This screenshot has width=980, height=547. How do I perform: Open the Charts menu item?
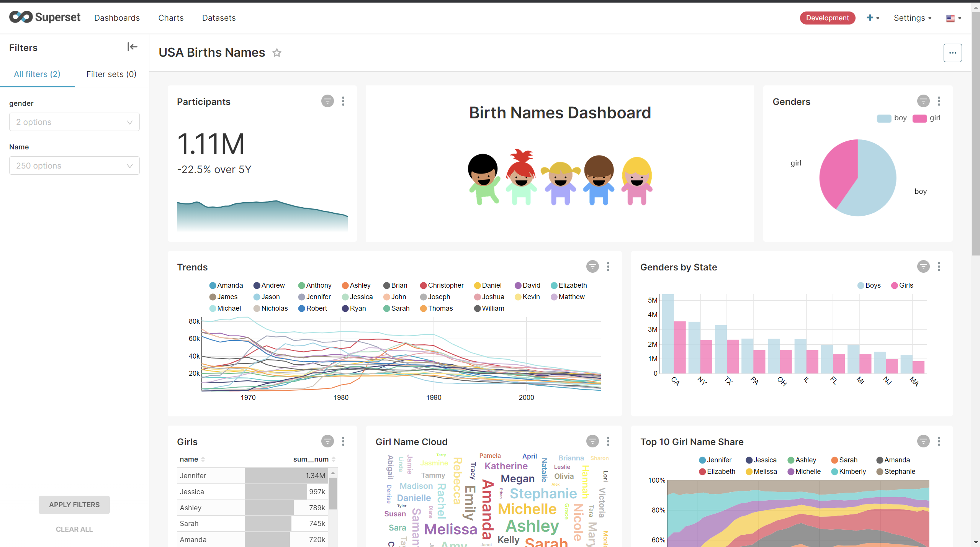coord(171,18)
